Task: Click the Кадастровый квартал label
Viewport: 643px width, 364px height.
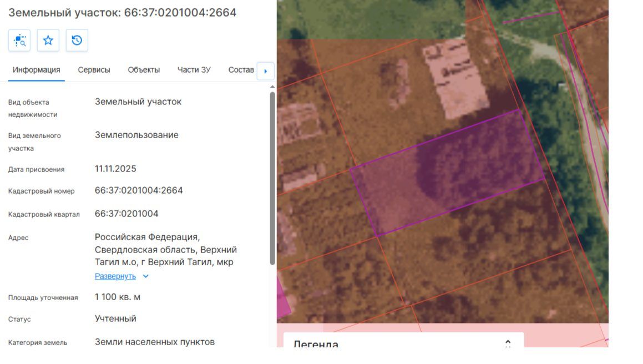Action: (44, 214)
